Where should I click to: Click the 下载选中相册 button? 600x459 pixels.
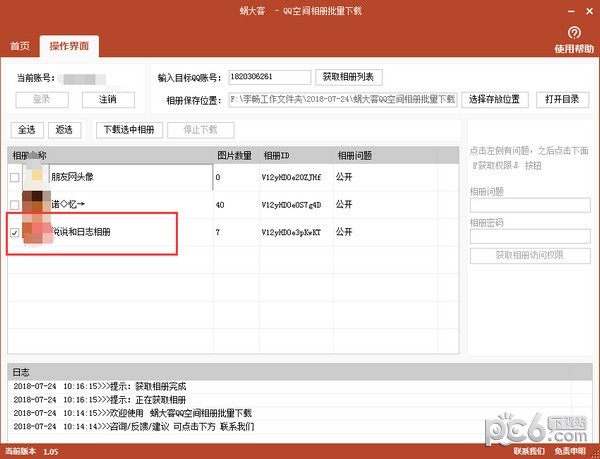tap(129, 130)
